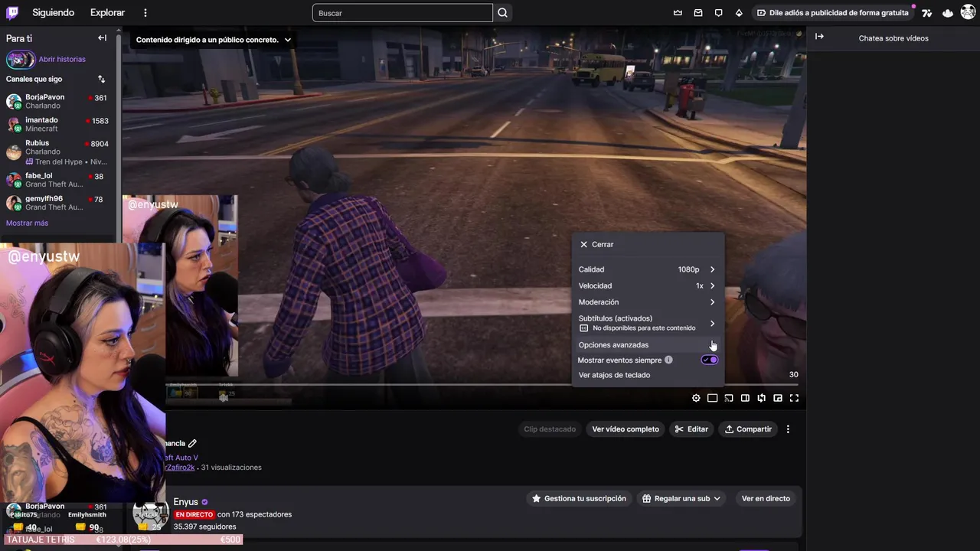Screen dimensions: 980x551
Task: Click the Canales que sigo heading
Action: tap(34, 79)
